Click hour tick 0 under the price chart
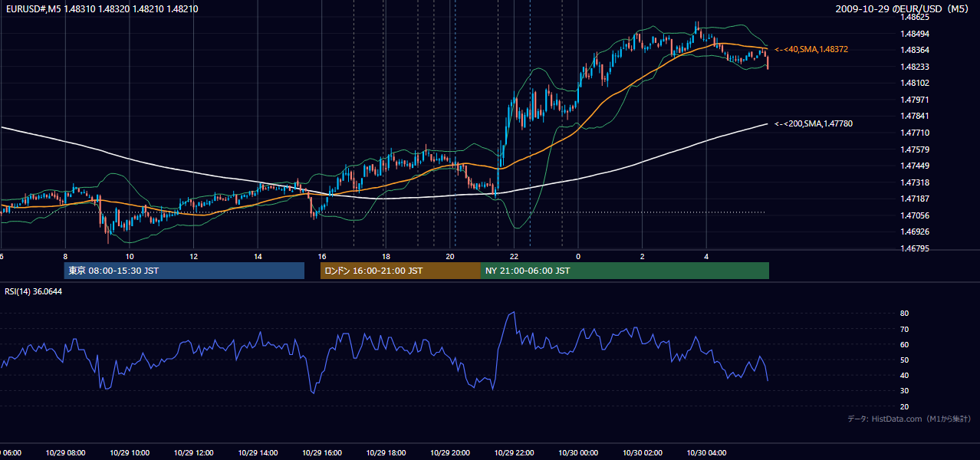Screen dimensions: 980x460 [579, 257]
